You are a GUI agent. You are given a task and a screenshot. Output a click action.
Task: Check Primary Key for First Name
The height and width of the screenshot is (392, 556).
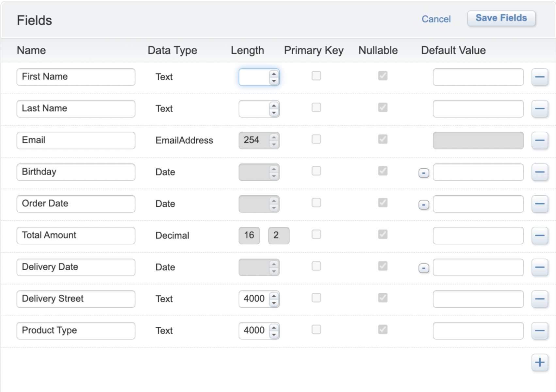(316, 76)
